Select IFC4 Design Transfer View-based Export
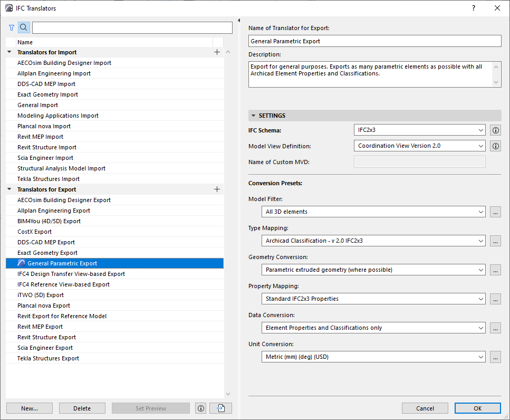Screen dimensions: 510x420 114,274
